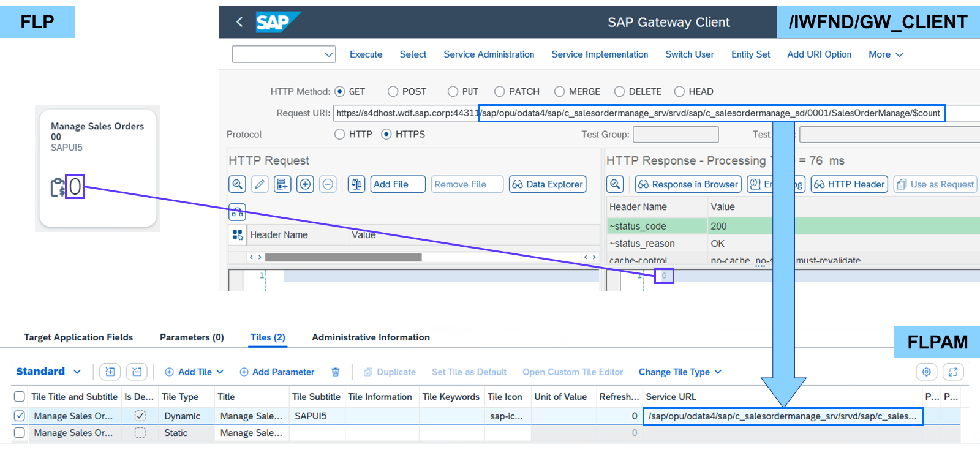Click the toolbox icon below request toolbar
Screen dimensions: 980x450
238,212
